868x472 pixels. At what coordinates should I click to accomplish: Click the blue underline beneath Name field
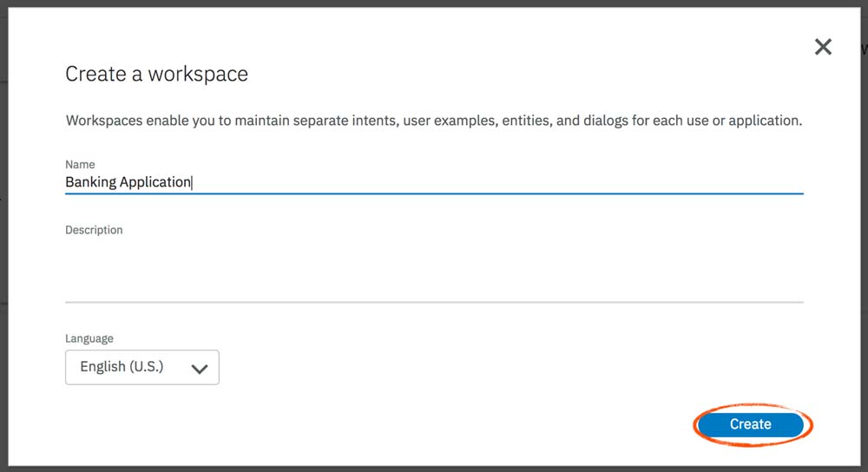point(434,193)
